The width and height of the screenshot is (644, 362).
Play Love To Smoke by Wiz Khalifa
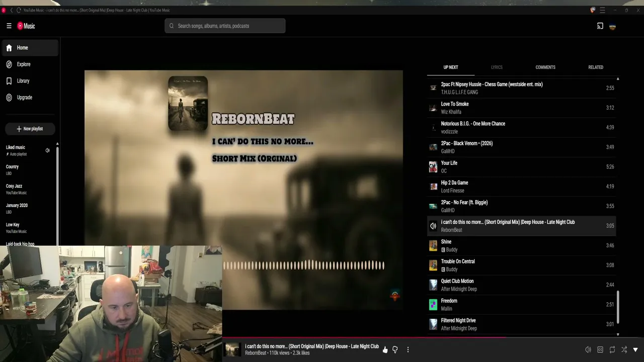tap(521, 108)
